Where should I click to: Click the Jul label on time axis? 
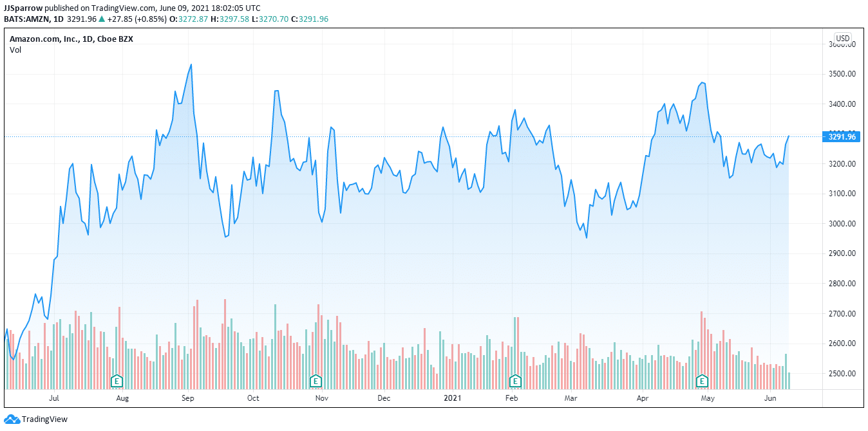[x=54, y=398]
